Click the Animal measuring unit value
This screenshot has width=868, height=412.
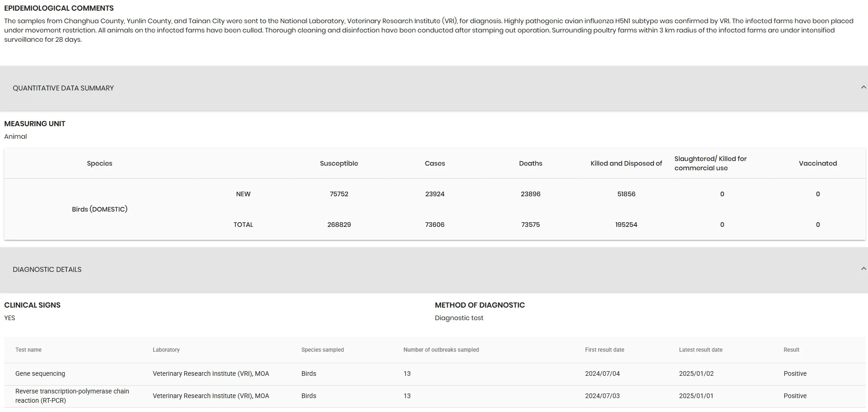(x=15, y=136)
